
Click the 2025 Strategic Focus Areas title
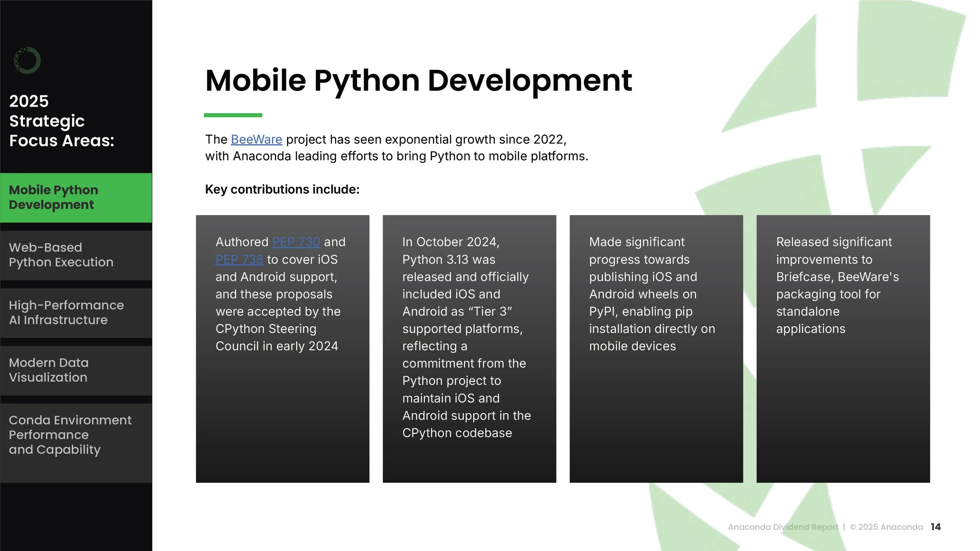62,121
